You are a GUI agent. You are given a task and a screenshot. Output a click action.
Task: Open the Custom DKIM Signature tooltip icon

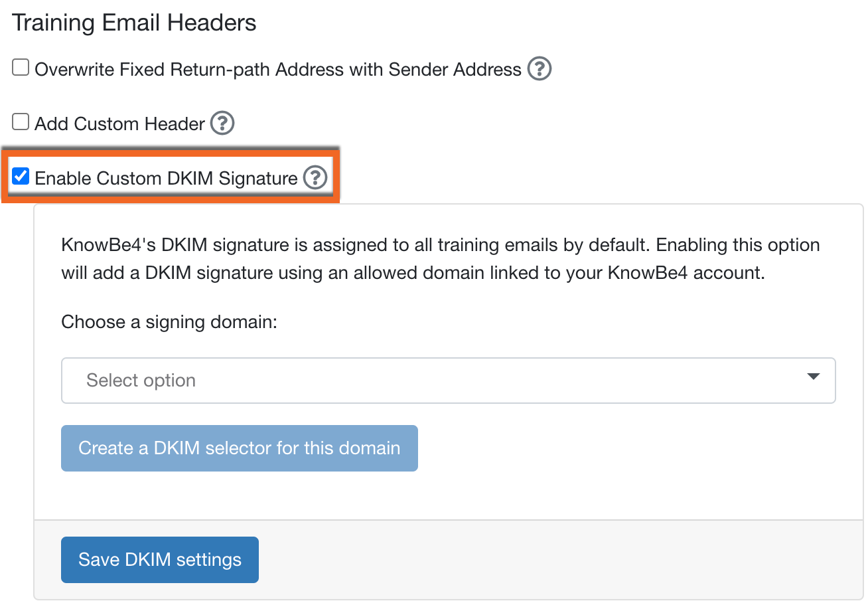tap(317, 177)
